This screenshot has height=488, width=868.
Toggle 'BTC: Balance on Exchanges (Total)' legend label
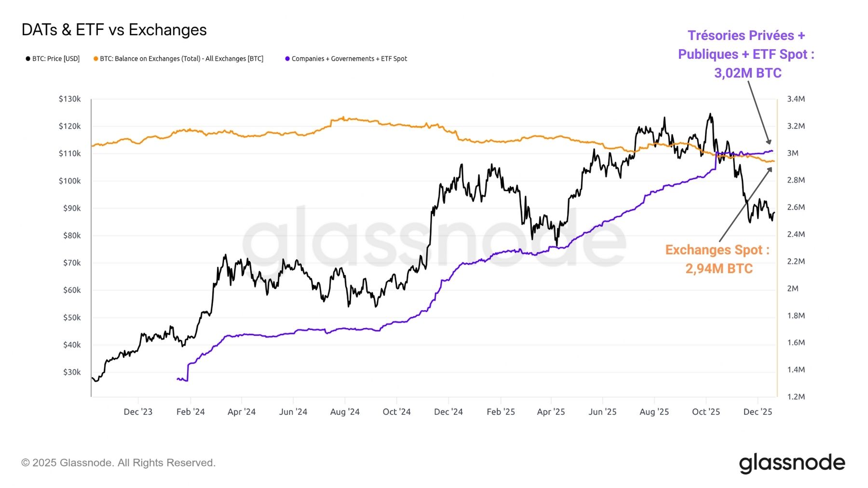coord(181,59)
